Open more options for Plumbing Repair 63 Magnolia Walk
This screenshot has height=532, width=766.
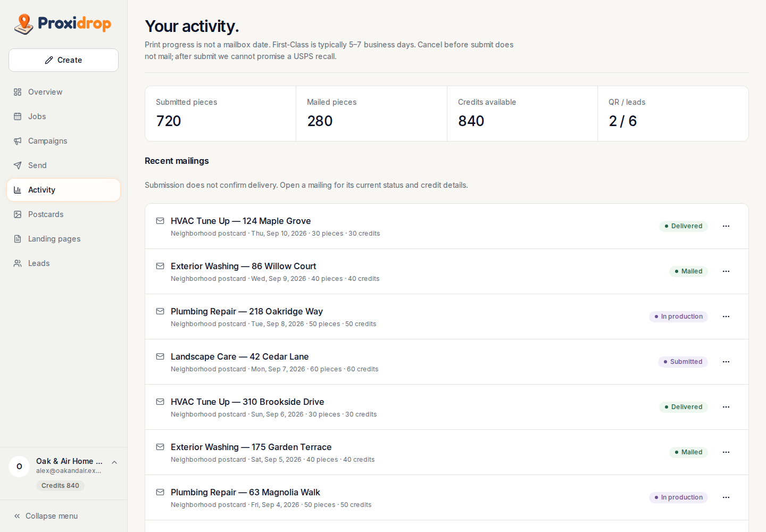(726, 497)
